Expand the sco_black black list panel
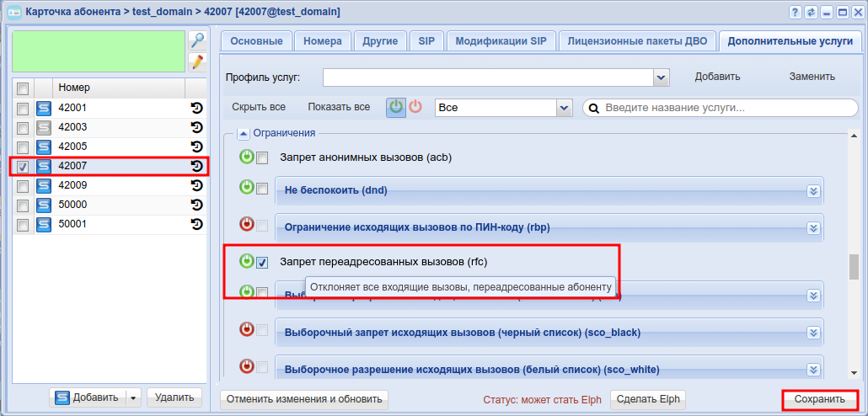Viewport: 868px width, 416px height. (x=812, y=333)
